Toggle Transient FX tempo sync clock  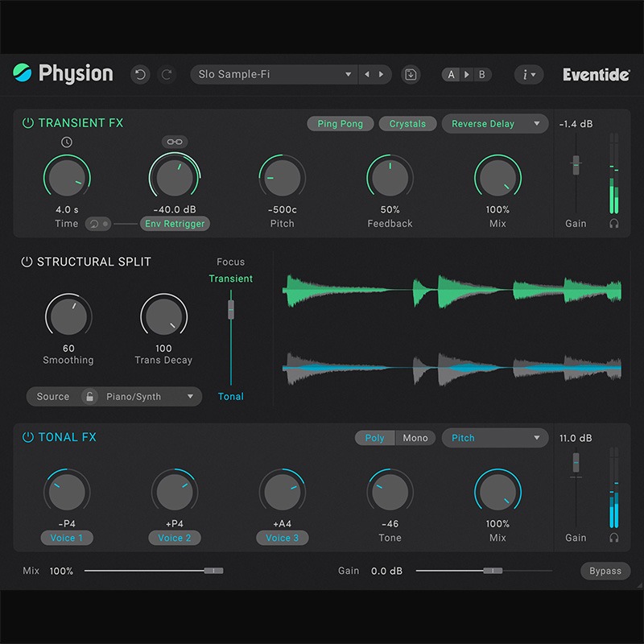67,142
